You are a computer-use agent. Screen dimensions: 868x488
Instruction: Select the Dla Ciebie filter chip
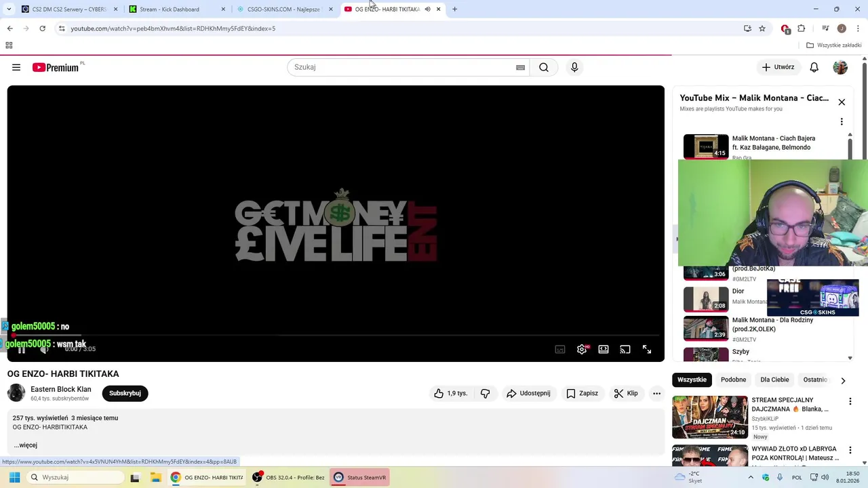coord(774,380)
